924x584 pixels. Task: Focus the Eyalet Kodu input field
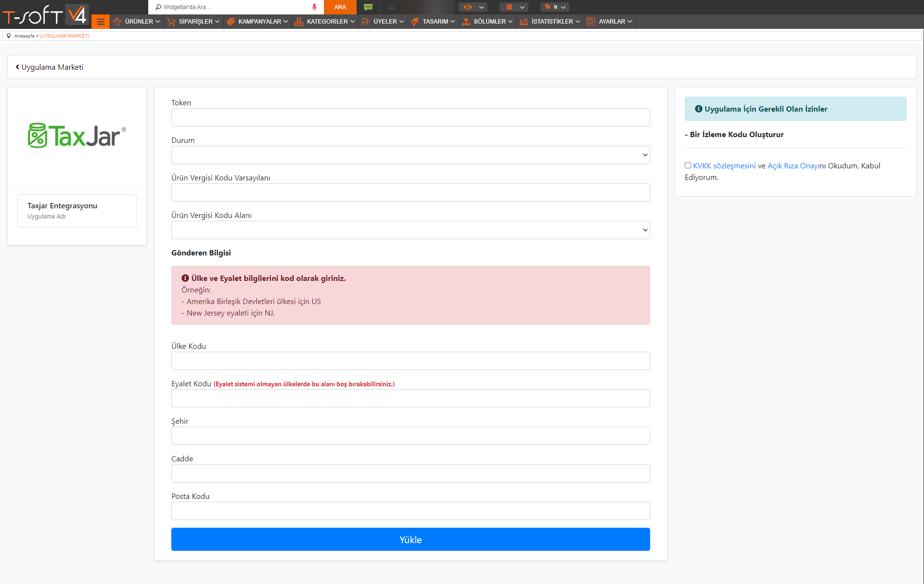(x=411, y=398)
